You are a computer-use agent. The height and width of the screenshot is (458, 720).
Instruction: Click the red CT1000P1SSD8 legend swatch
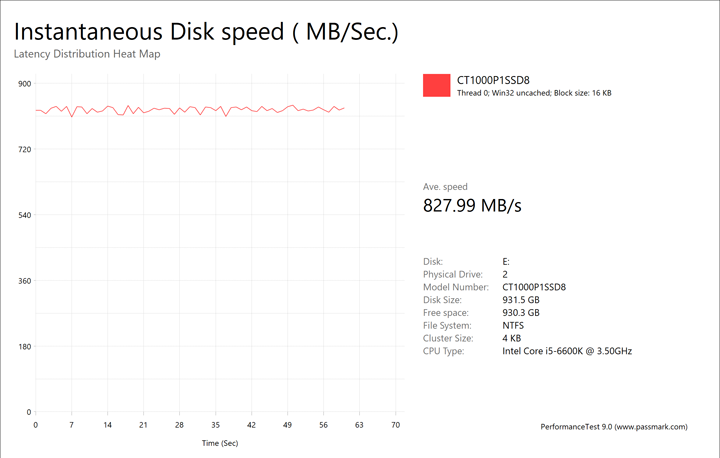pos(437,86)
